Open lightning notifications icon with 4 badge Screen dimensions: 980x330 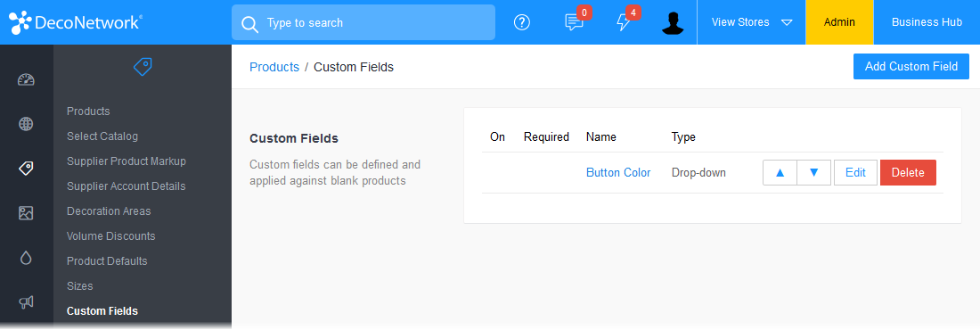[625, 21]
